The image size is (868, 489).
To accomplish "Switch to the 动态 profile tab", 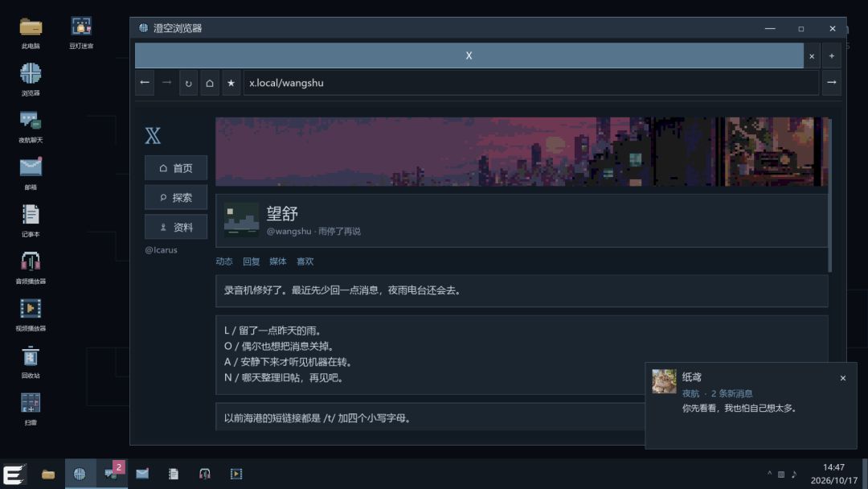I will tap(224, 261).
